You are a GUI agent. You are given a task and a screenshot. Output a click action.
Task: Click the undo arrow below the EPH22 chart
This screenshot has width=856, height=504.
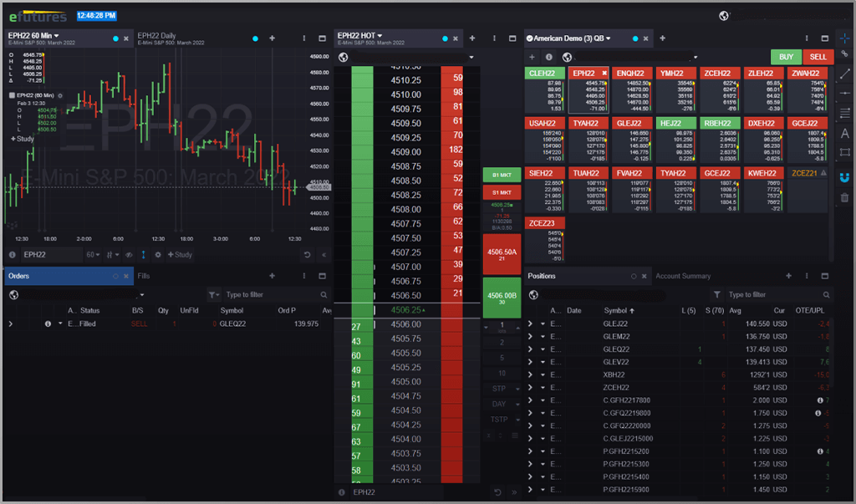(x=307, y=255)
